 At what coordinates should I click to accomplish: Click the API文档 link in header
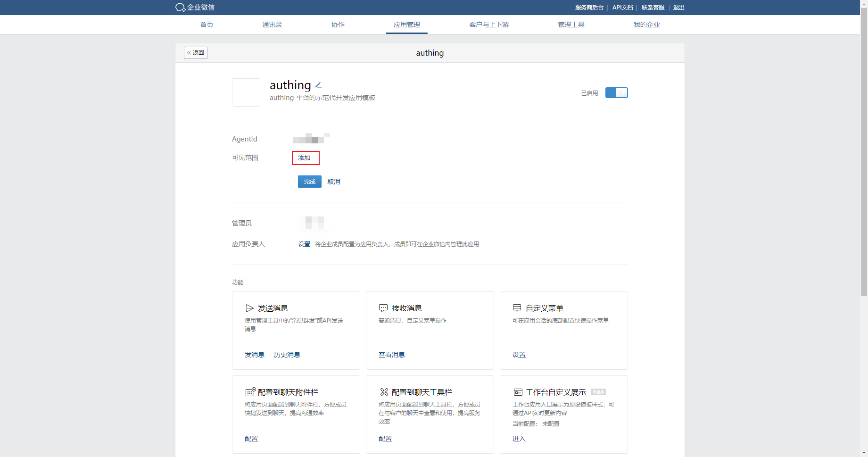coord(622,8)
